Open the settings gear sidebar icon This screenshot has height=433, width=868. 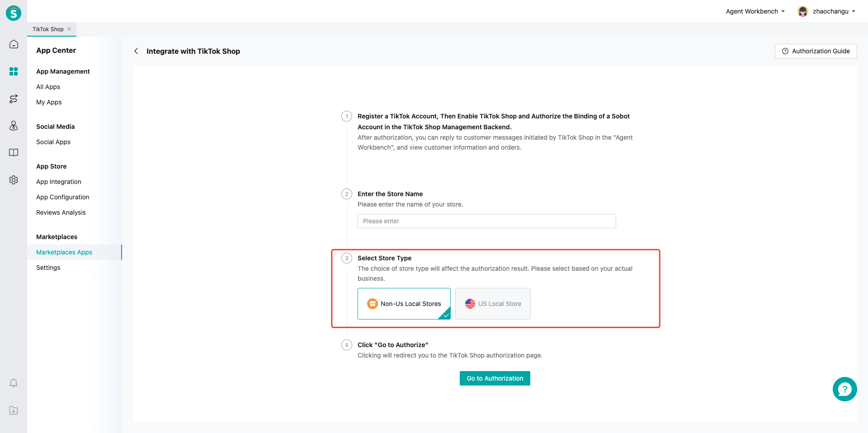tap(14, 180)
